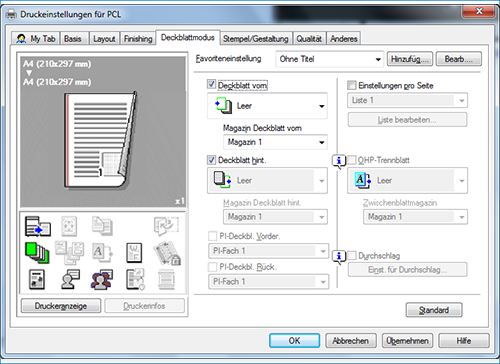The image size is (500, 364).
Task: Click the green cover sheets stack icon
Action: pyautogui.click(x=37, y=253)
